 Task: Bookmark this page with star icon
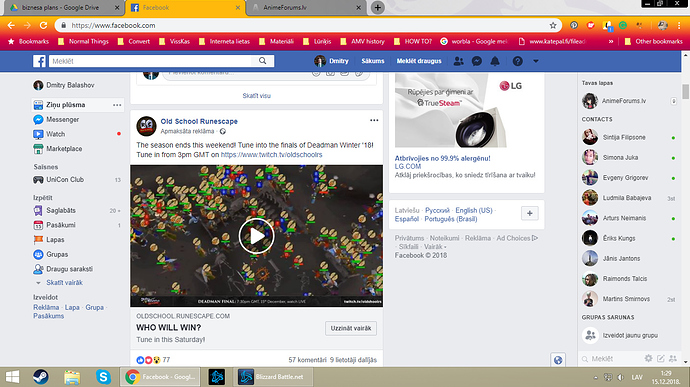[x=553, y=26]
